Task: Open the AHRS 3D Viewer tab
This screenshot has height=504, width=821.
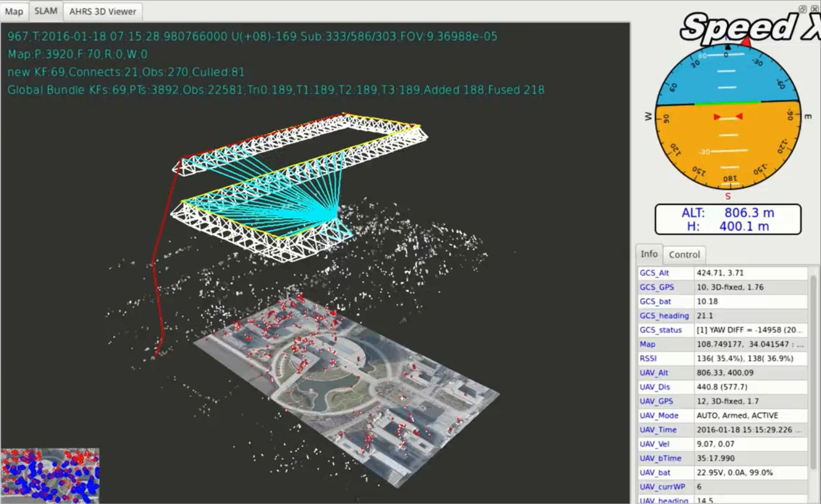Action: (102, 12)
